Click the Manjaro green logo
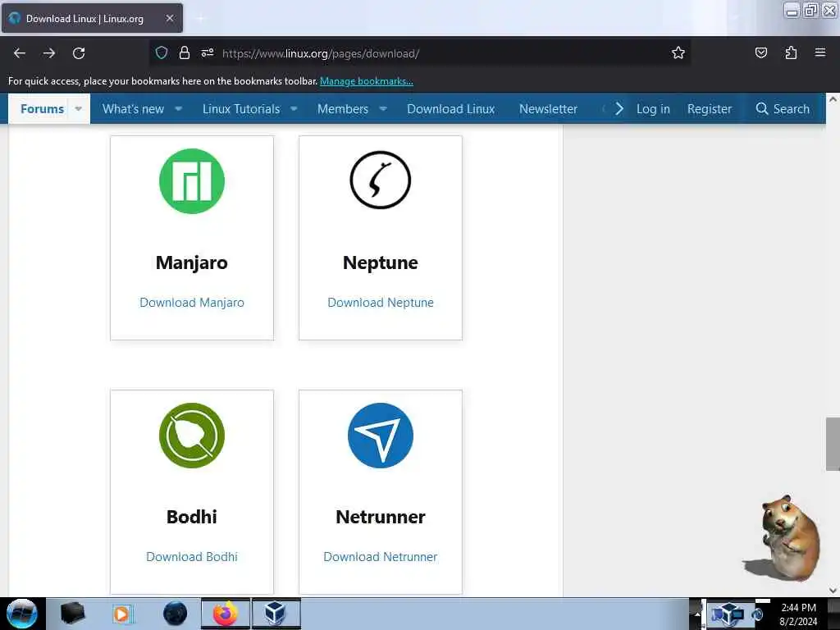This screenshot has height=630, width=840. [192, 181]
